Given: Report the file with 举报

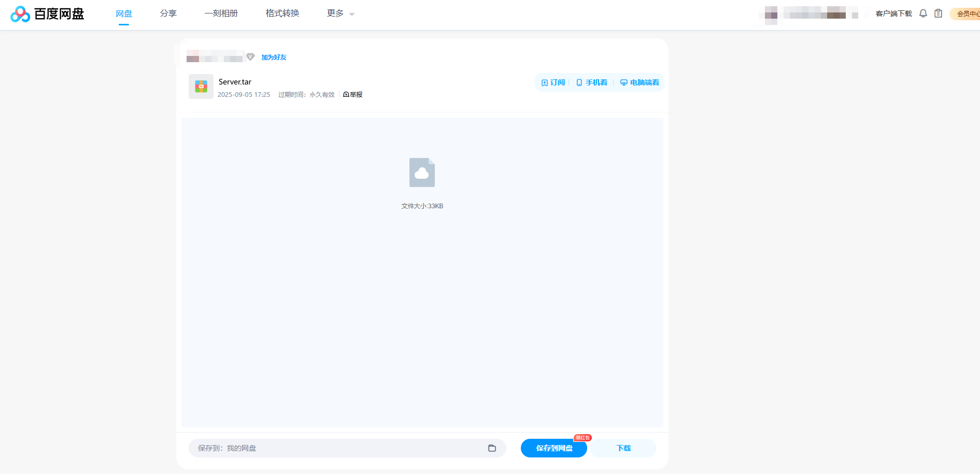Looking at the screenshot, I should click(353, 95).
